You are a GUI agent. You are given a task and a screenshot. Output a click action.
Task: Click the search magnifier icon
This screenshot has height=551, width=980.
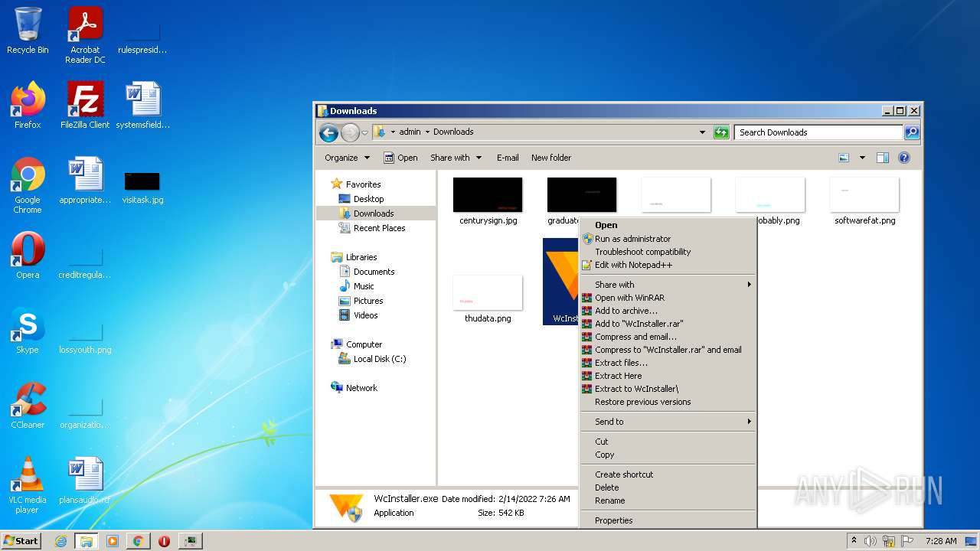point(911,132)
